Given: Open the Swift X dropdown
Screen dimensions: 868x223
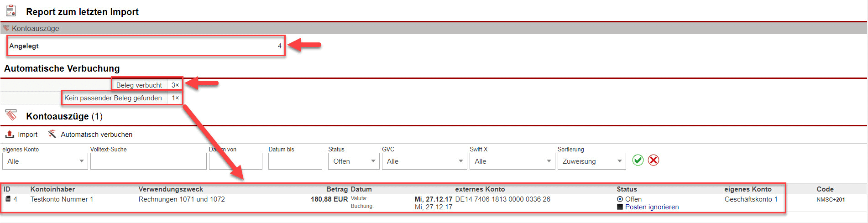Looking at the screenshot, I should (x=512, y=161).
